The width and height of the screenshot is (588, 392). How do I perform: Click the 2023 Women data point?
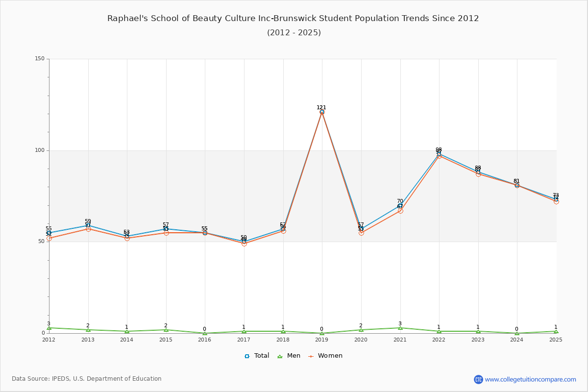tap(478, 174)
